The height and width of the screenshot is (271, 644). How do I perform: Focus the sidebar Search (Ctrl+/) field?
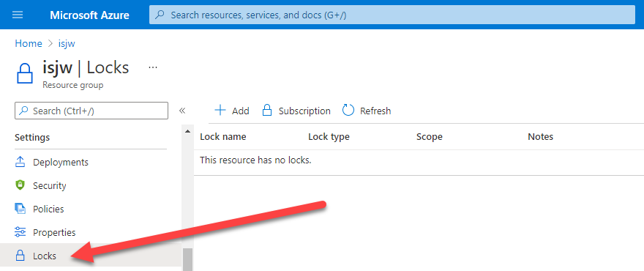coord(91,111)
